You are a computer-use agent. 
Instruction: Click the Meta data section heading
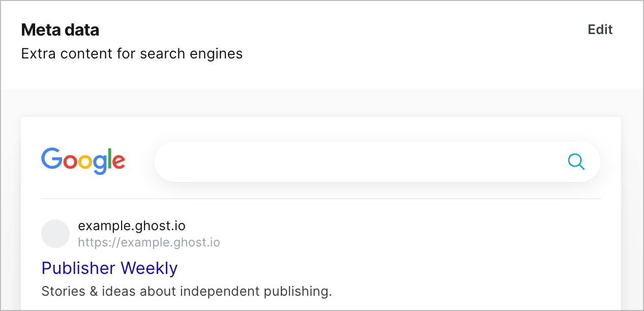(x=60, y=30)
